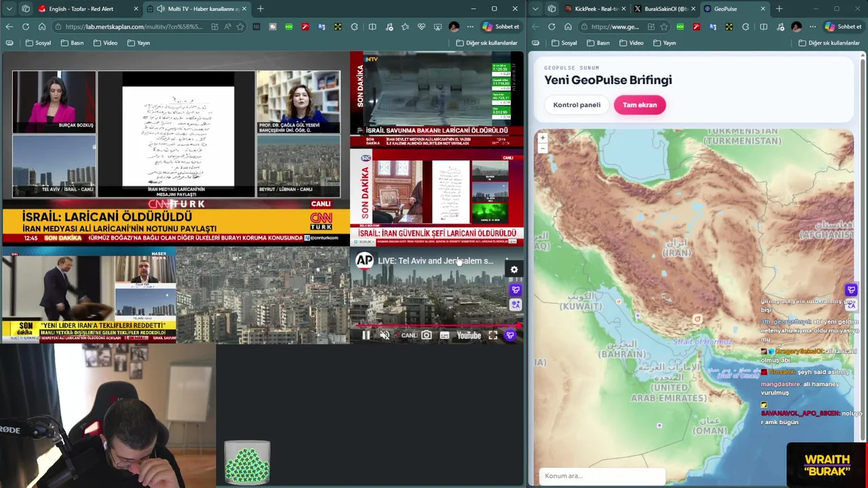868x488 pixels.
Task: Click the Konum ara search field
Action: (602, 476)
